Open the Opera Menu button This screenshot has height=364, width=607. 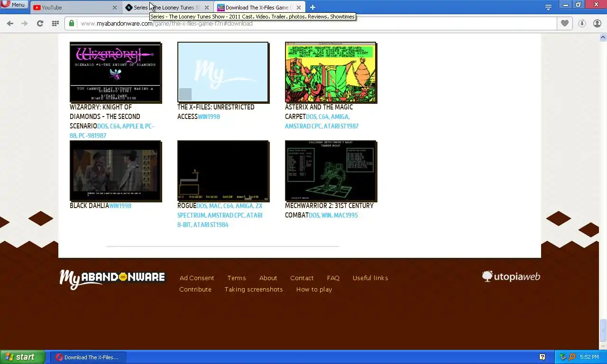pyautogui.click(x=14, y=5)
